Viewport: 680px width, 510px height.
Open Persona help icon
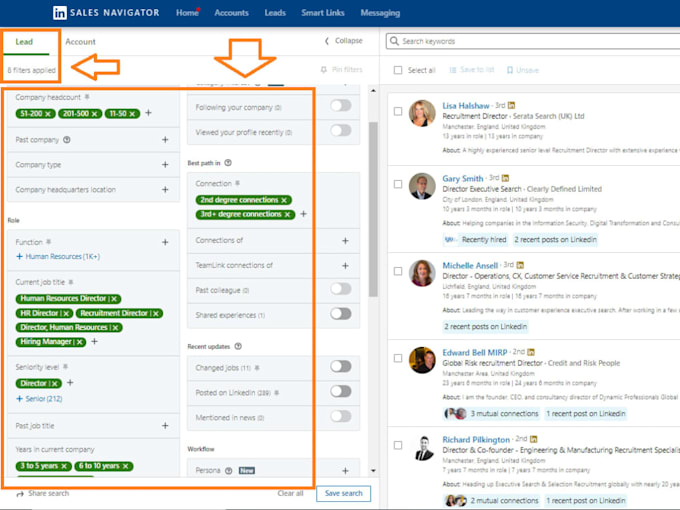(229, 471)
